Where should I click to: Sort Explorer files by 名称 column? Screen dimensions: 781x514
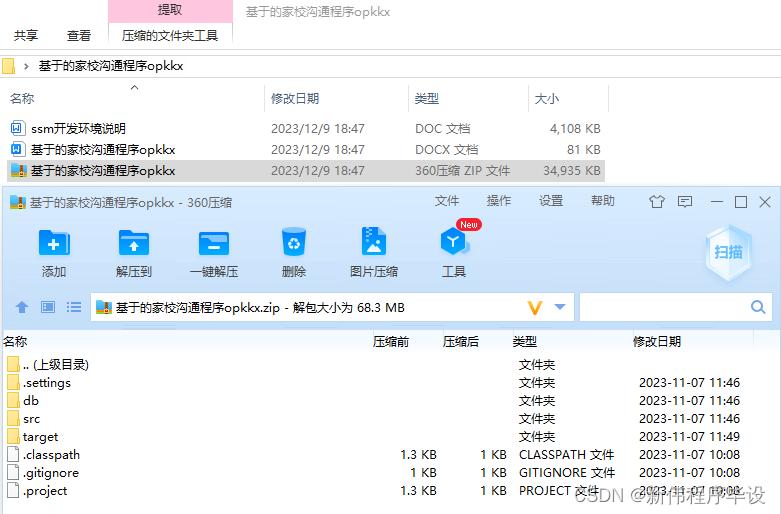pyautogui.click(x=22, y=99)
